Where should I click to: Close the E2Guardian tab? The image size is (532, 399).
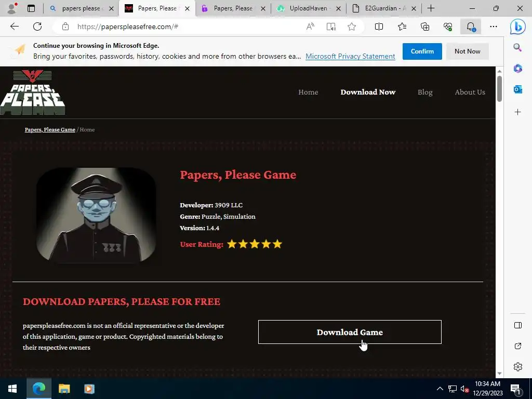point(414,8)
